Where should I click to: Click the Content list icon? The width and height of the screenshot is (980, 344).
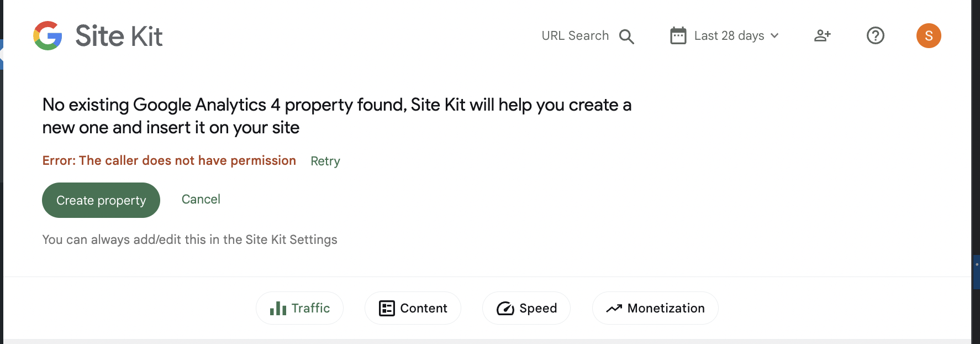click(387, 308)
